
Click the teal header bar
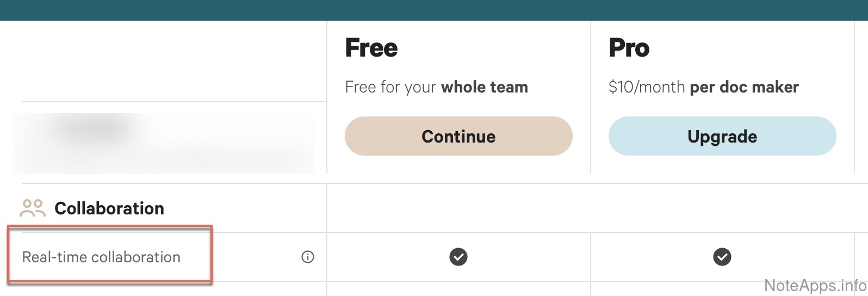(434, 10)
